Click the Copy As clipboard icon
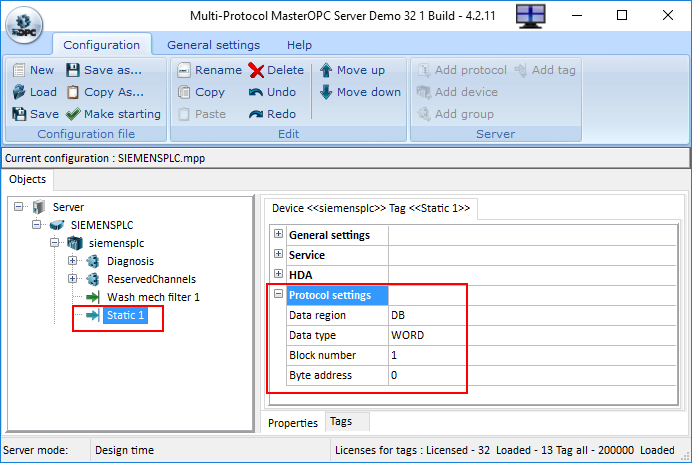The height and width of the screenshot is (463, 692). click(73, 92)
